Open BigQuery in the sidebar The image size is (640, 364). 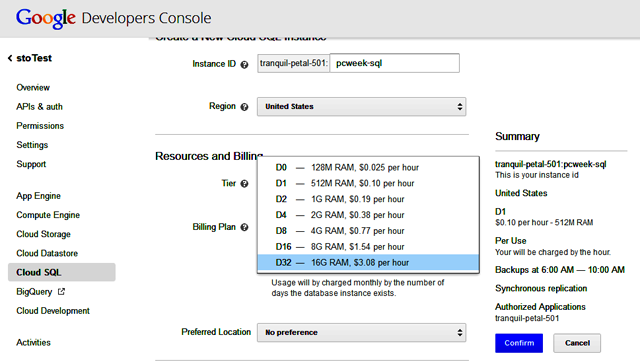point(34,292)
